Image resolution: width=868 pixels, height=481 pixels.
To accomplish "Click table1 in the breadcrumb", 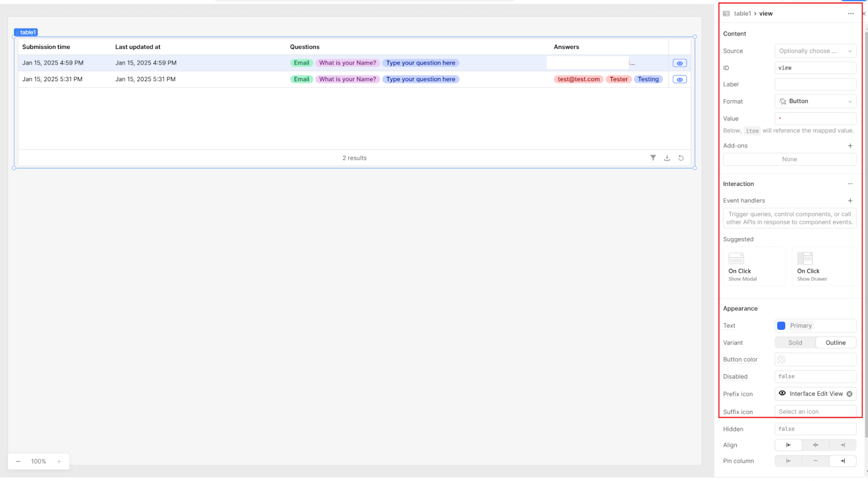I will tap(742, 14).
